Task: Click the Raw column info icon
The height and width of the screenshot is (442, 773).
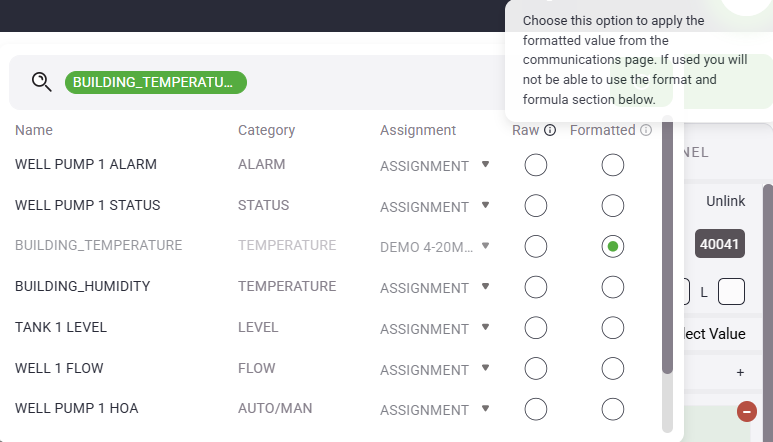Action: click(550, 130)
